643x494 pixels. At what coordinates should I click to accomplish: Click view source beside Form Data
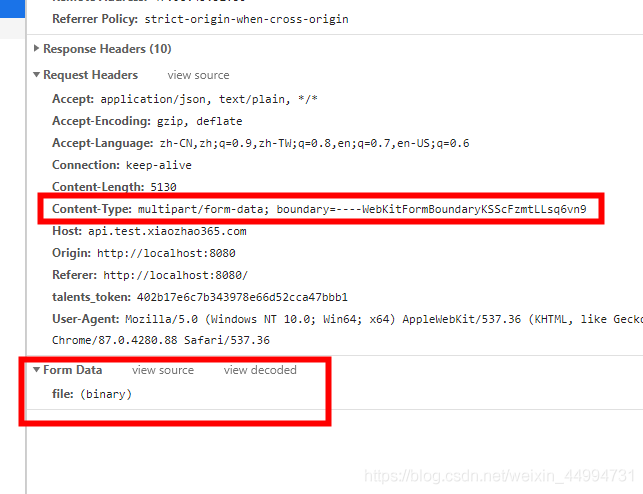pos(163,370)
